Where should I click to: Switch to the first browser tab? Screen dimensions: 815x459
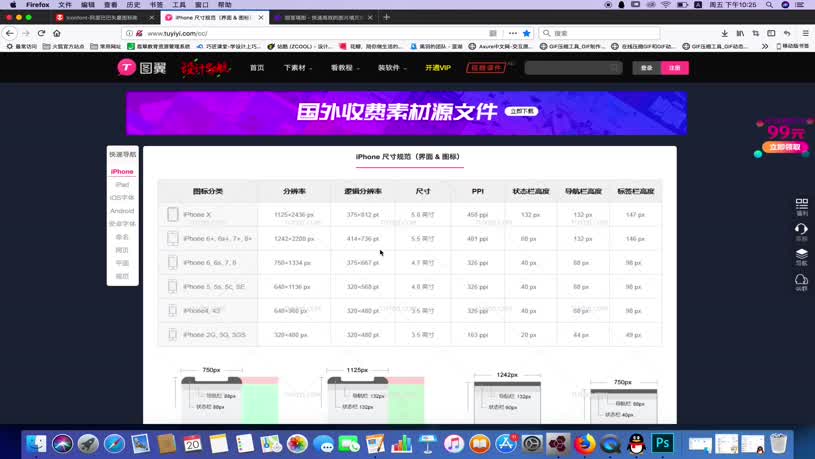pos(102,17)
